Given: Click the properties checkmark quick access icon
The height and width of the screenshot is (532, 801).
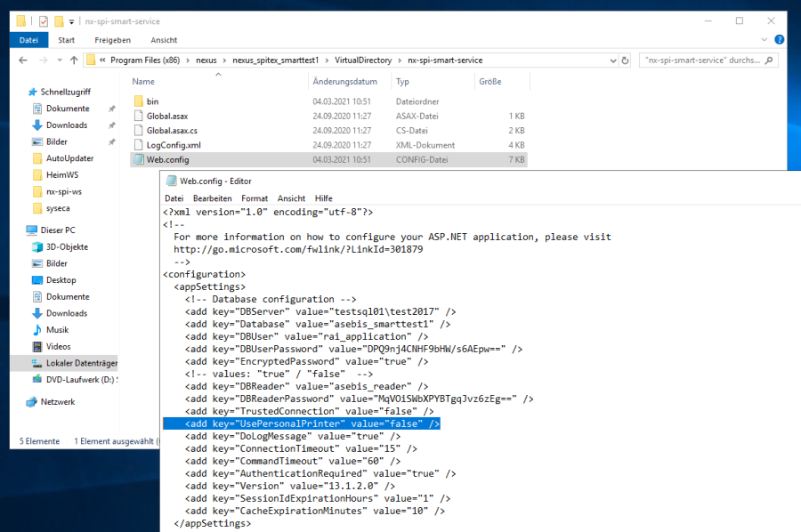Looking at the screenshot, I should click(x=44, y=20).
